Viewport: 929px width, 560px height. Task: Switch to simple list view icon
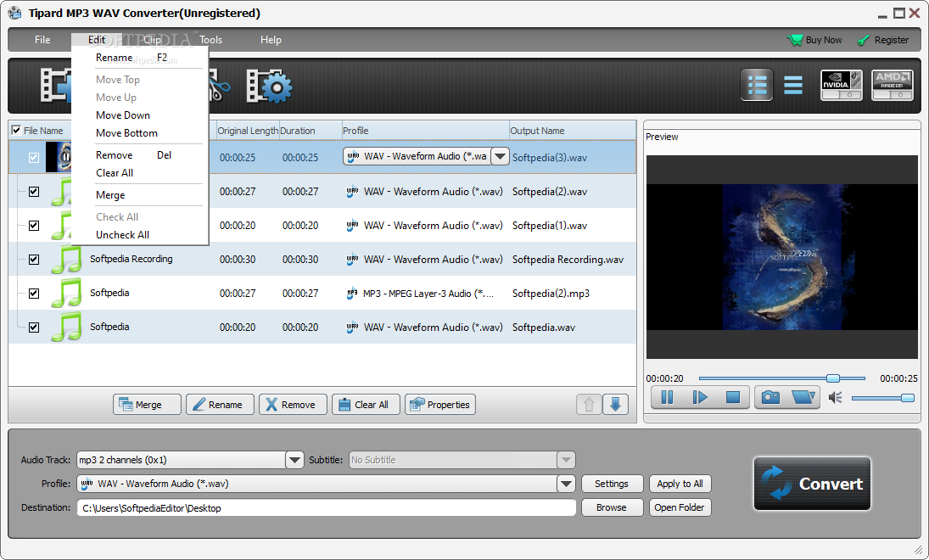click(x=792, y=85)
